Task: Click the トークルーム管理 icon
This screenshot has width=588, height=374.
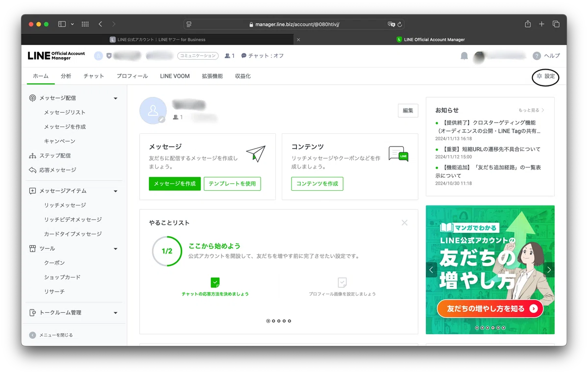Action: [32, 312]
